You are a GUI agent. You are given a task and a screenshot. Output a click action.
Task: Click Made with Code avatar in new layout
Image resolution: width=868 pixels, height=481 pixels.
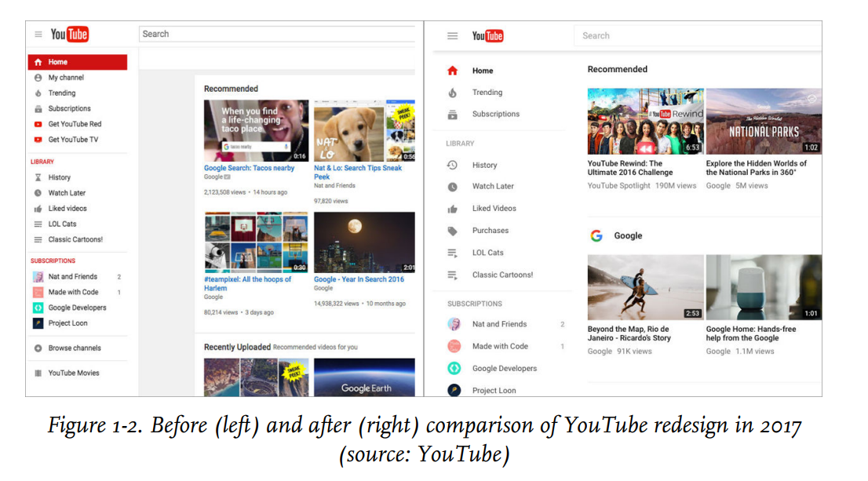click(454, 346)
